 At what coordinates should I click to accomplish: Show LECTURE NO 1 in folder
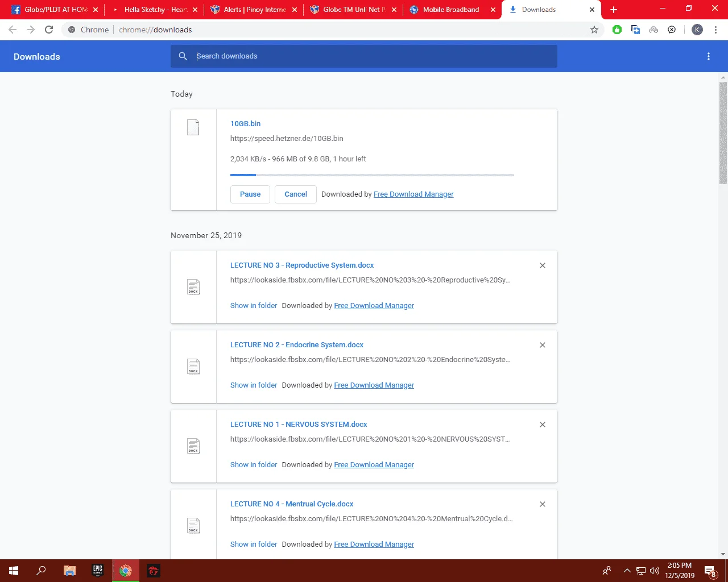[x=254, y=465]
